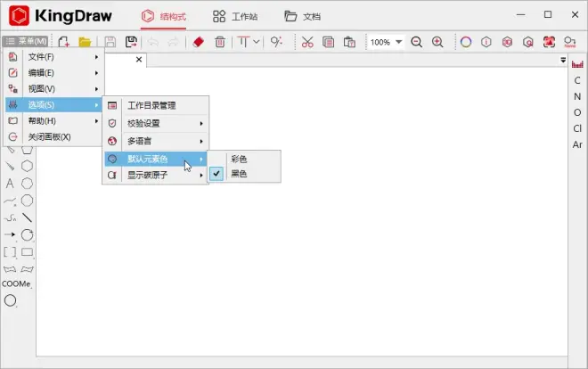The width and height of the screenshot is (588, 369).
Task: Expand the 多语言 language submenu
Action: click(x=155, y=141)
